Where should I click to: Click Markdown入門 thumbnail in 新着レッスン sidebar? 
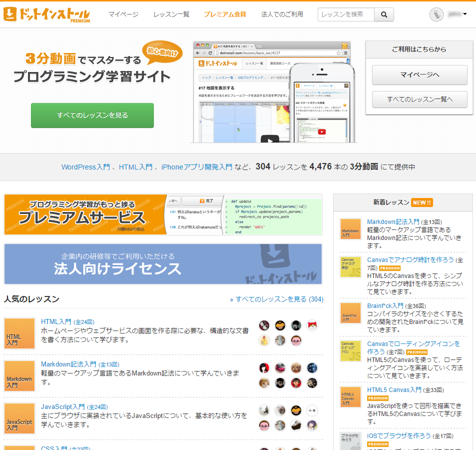(351, 229)
